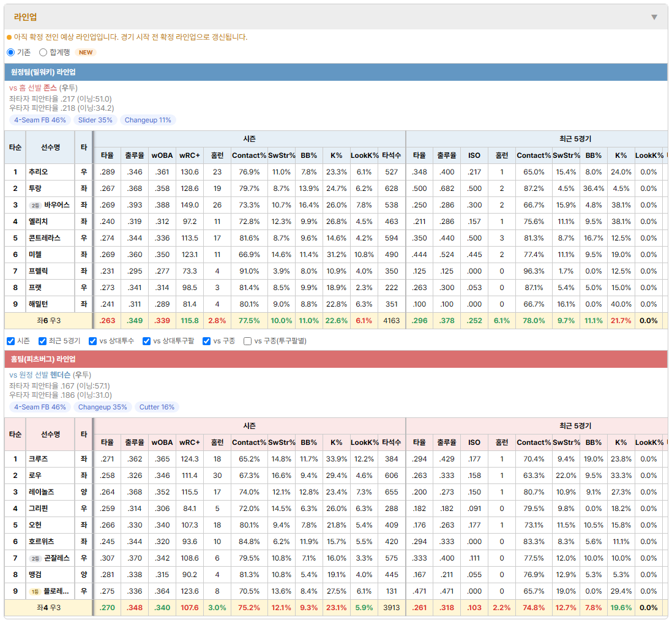672x623 pixels.
Task: Click the 홈팀(피츠버그) 라인업 header bar
Action: coord(336,359)
